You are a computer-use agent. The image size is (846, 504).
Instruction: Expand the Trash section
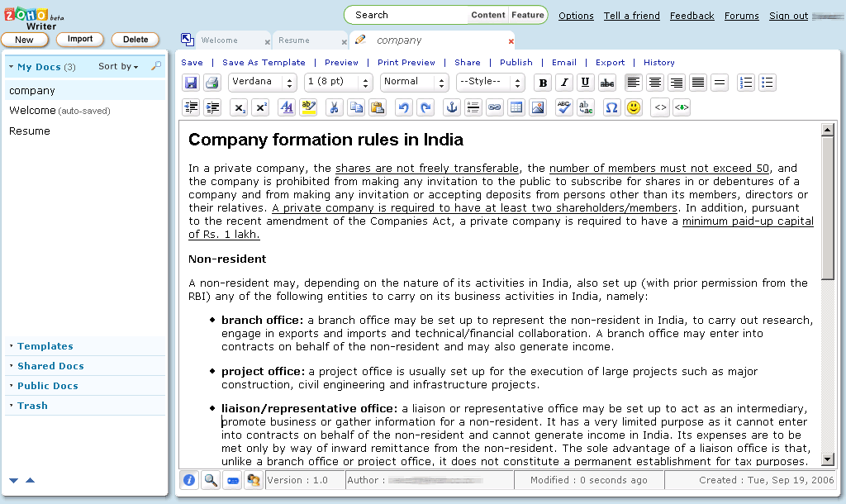pyautogui.click(x=32, y=406)
